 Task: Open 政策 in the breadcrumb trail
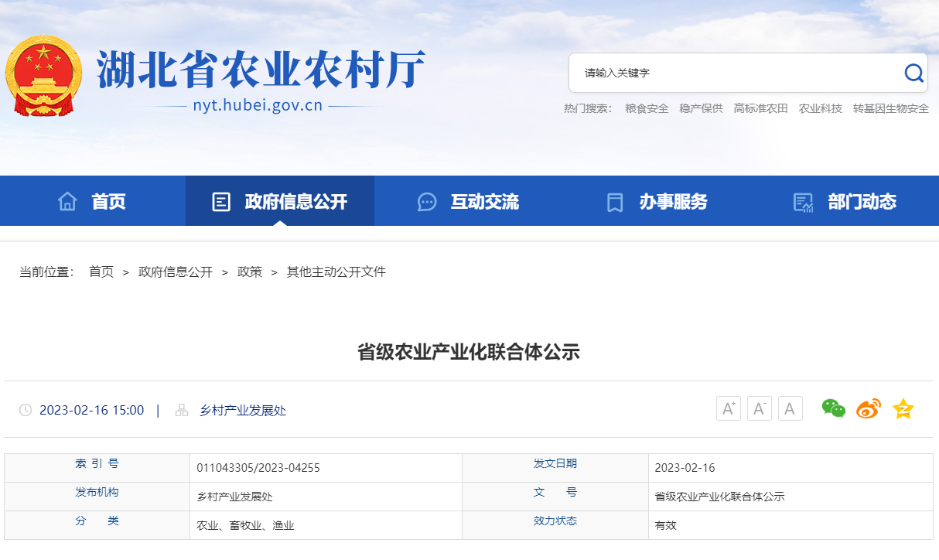(x=249, y=271)
